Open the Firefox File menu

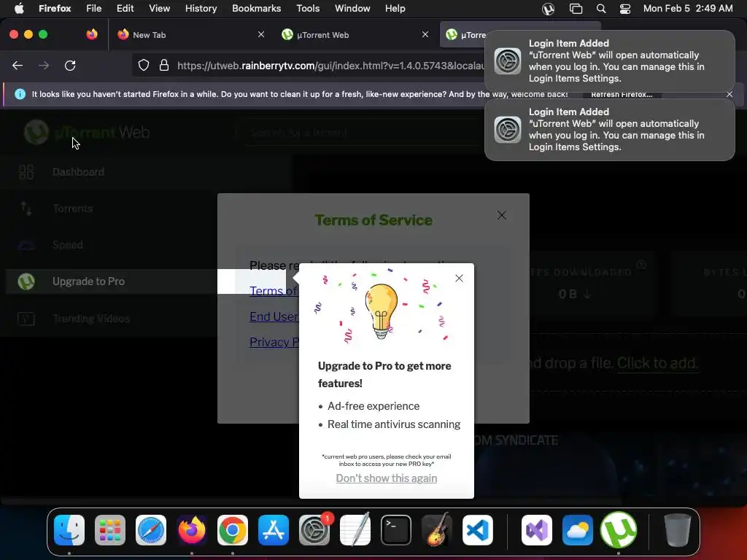click(x=94, y=8)
